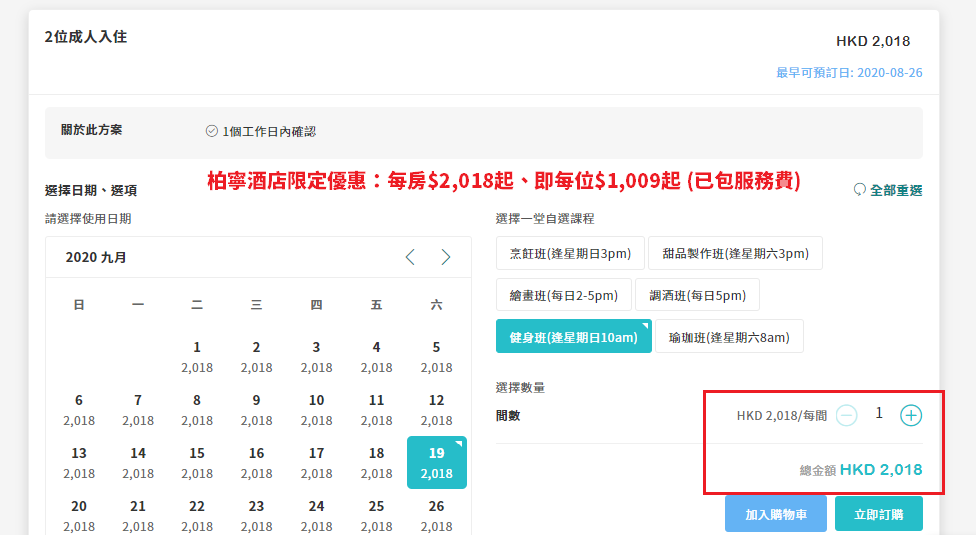The width and height of the screenshot is (976, 535).
Task: Select the 烹飪班(逢星期日3pm) course option
Action: [570, 253]
